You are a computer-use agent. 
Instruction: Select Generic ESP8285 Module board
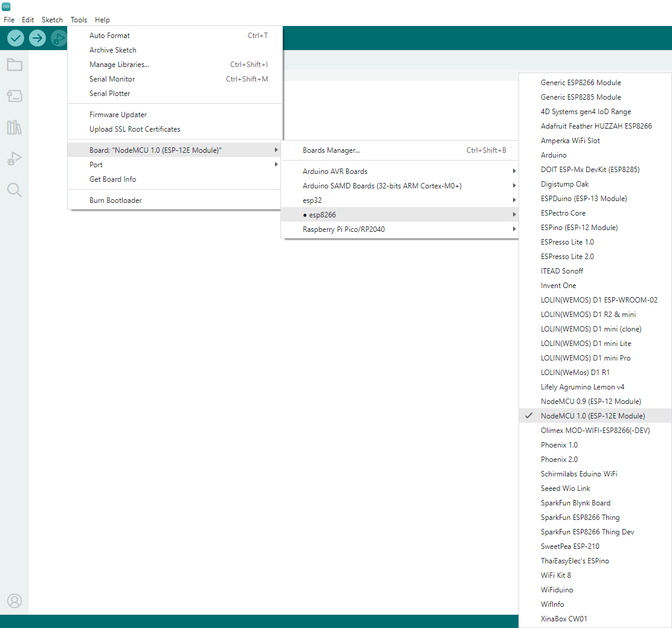(595, 97)
